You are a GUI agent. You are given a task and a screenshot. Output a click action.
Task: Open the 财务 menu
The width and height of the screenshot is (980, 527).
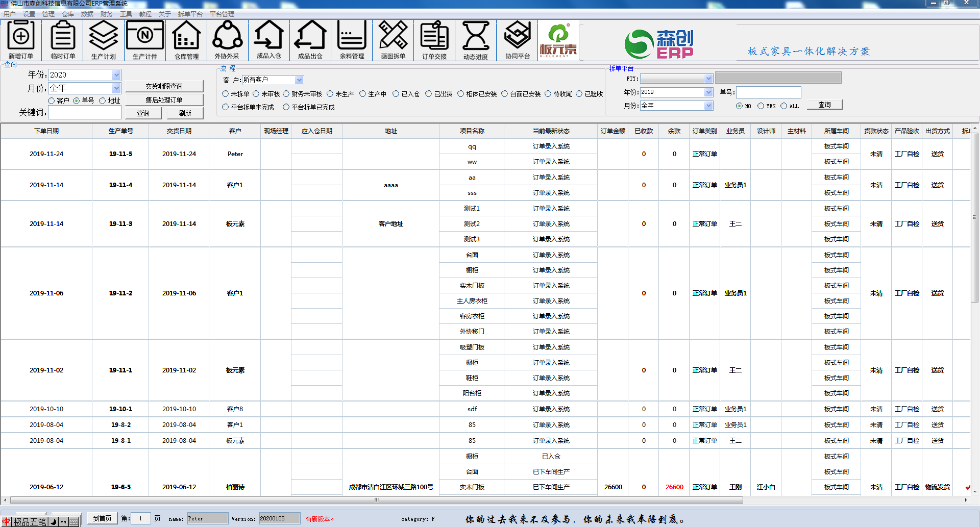(107, 14)
